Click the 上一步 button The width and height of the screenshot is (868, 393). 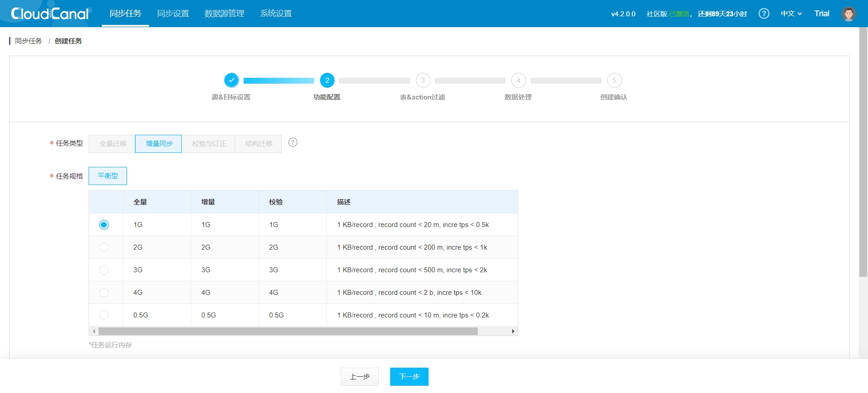(x=359, y=377)
